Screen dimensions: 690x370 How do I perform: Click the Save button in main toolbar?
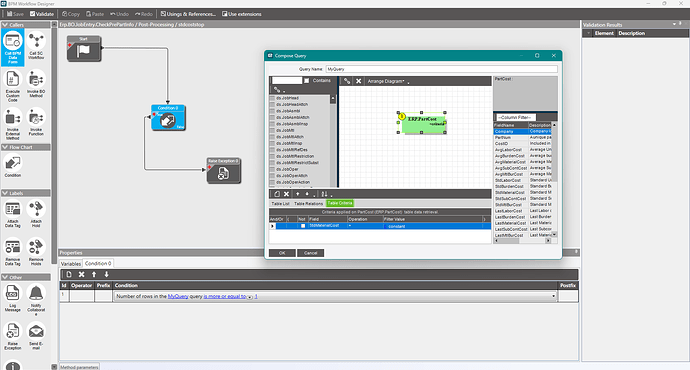tap(15, 14)
